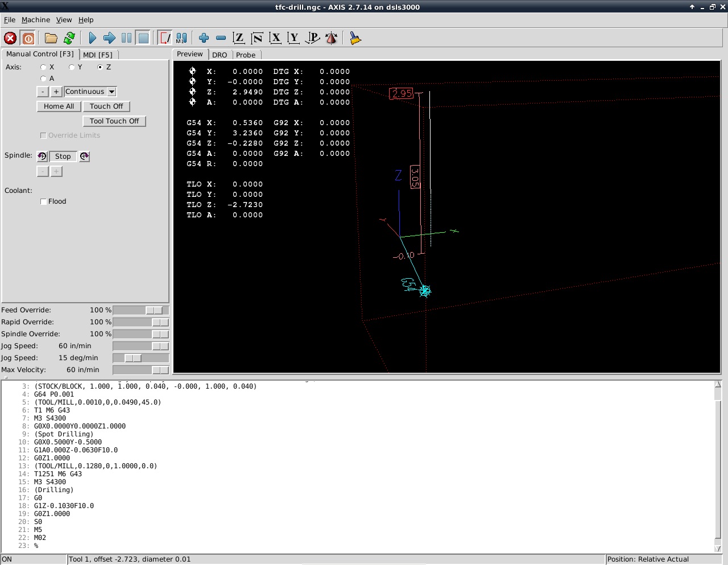Image resolution: width=728 pixels, height=565 pixels.
Task: Adjust the Jog Speed in/min slider
Action: coord(141,346)
